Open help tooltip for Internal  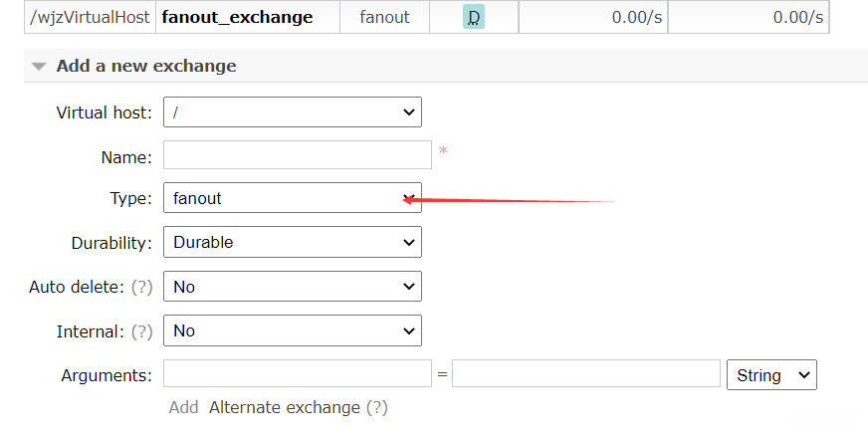pyautogui.click(x=143, y=330)
